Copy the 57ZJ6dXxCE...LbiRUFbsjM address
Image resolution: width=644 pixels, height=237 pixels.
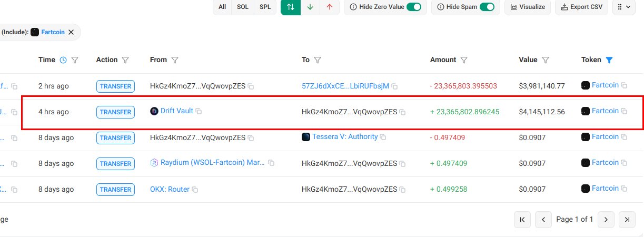coord(394,86)
